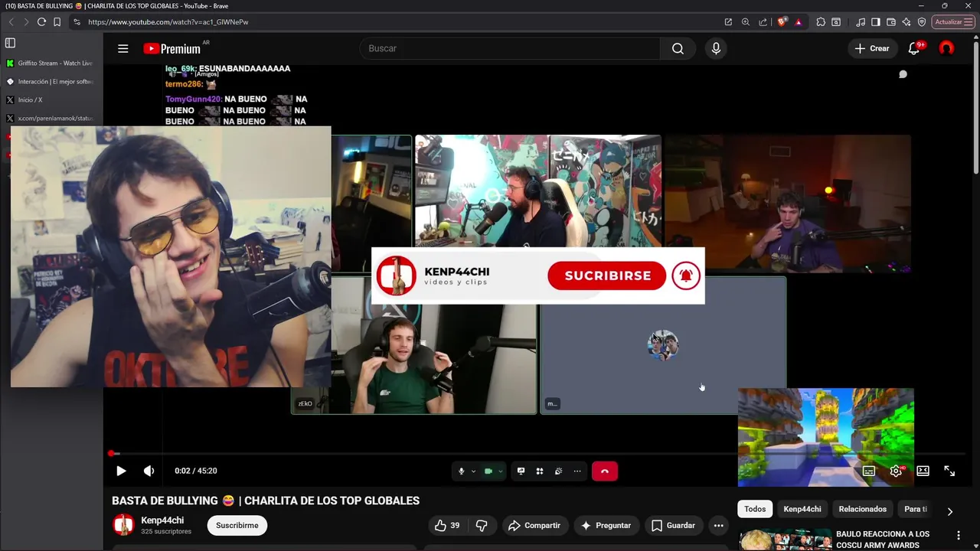This screenshot has height=551, width=980.
Task: Show more filter chips with arrow
Action: (949, 510)
